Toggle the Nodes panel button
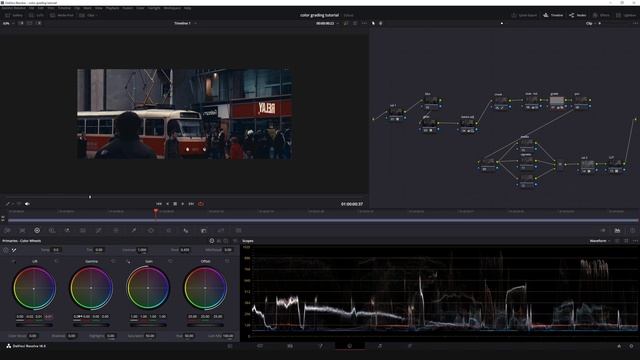The image size is (640, 360). tap(578, 15)
